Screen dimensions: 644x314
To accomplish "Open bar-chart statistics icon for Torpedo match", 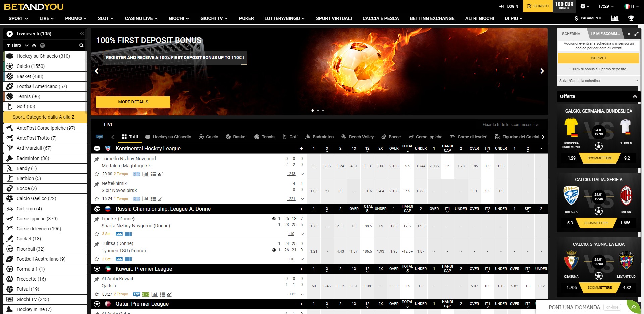I will 145,174.
